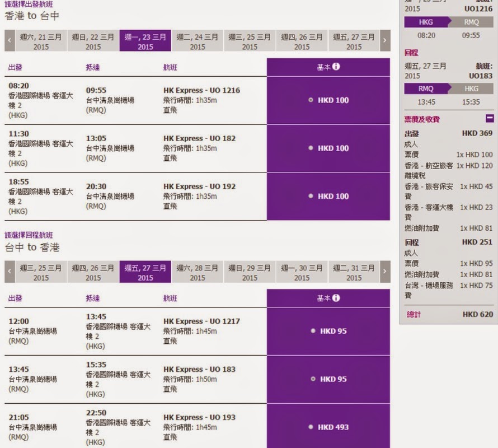Show earlier outbound dates with left arrow
498x448 pixels.
coord(10,41)
